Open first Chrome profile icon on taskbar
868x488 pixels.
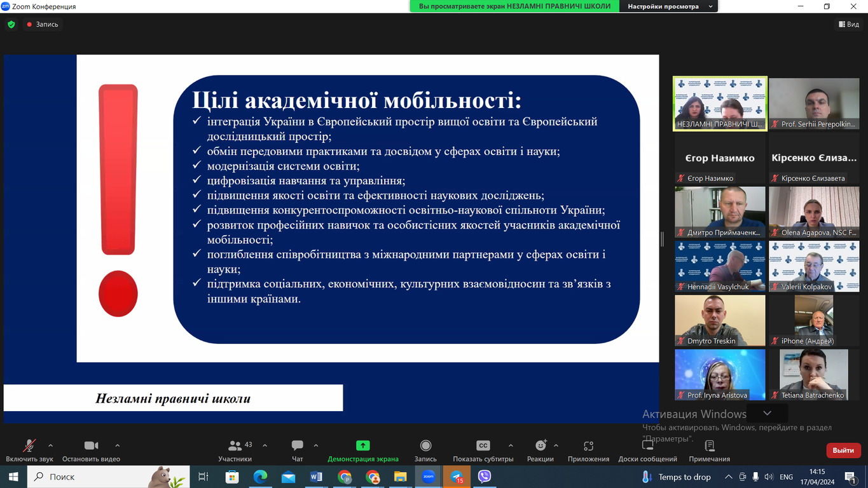click(345, 477)
